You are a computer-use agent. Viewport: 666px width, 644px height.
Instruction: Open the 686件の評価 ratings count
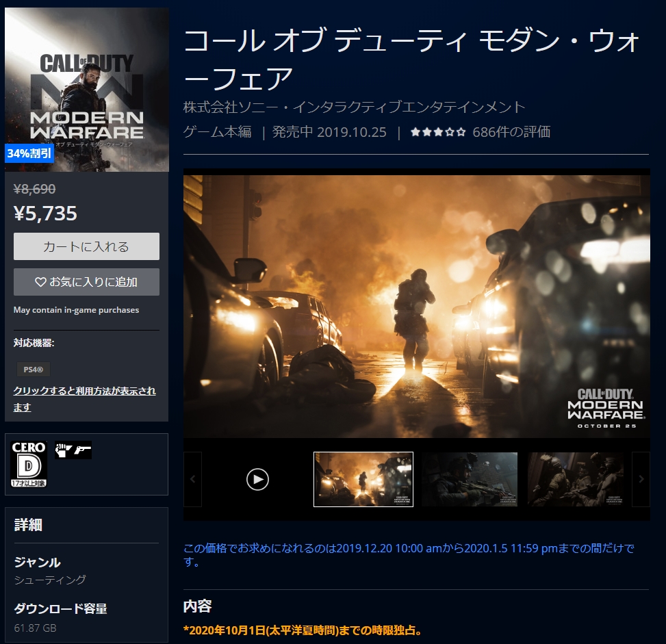click(511, 132)
